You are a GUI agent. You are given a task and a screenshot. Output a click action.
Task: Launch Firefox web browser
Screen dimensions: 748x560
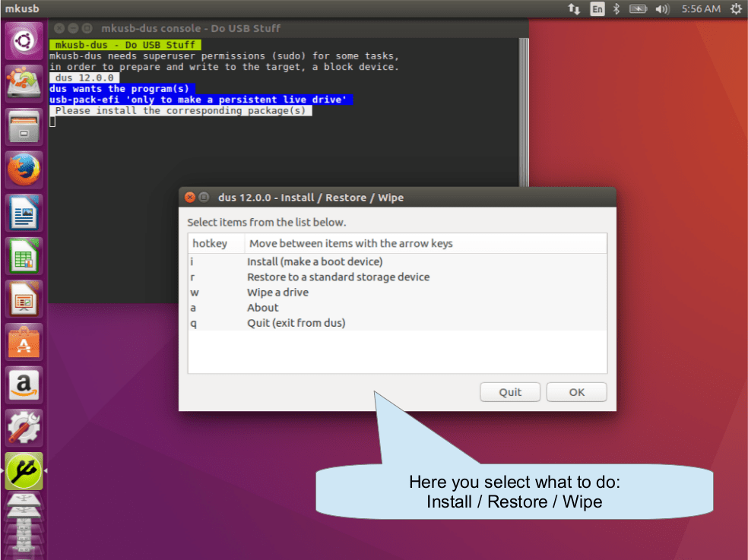click(x=24, y=169)
